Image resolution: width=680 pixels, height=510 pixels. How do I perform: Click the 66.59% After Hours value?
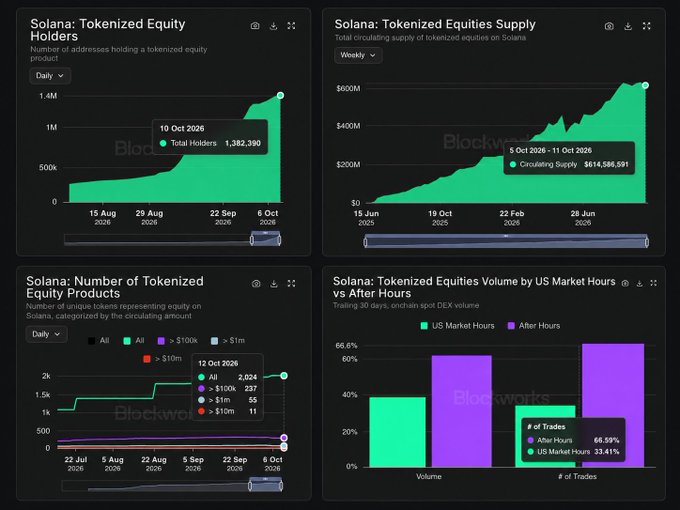(607, 440)
